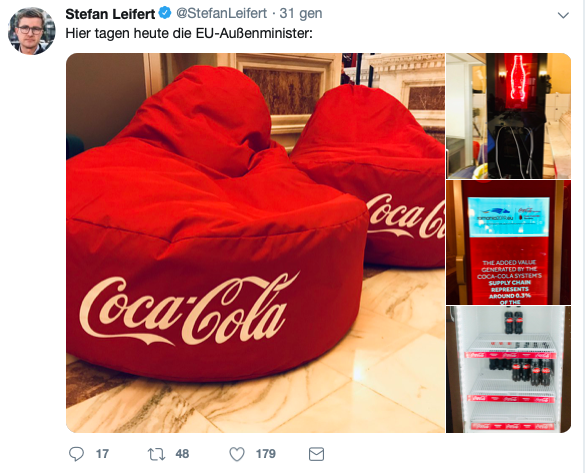View the neon Coca-Cola bottle photo
Screen dimensions: 585x473
click(509, 116)
